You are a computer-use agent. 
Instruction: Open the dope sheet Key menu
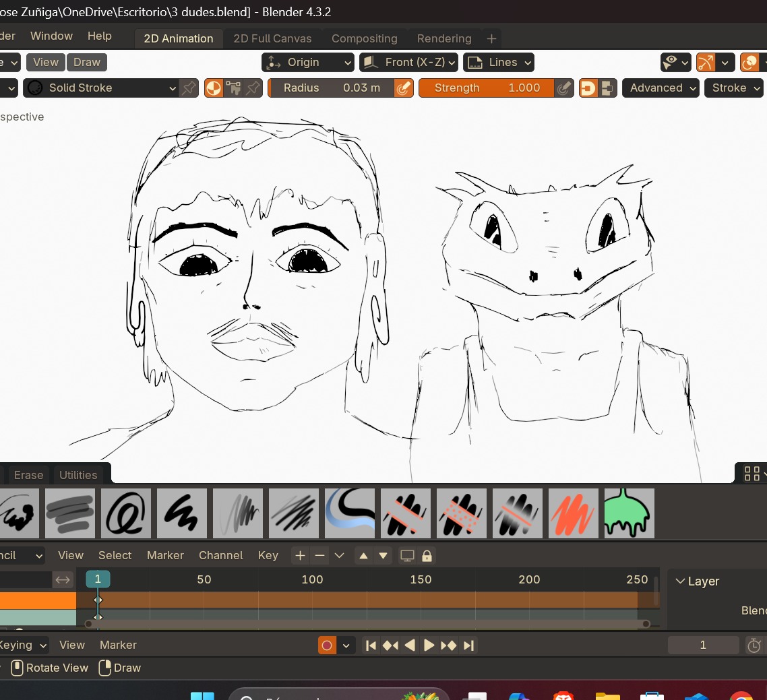268,555
